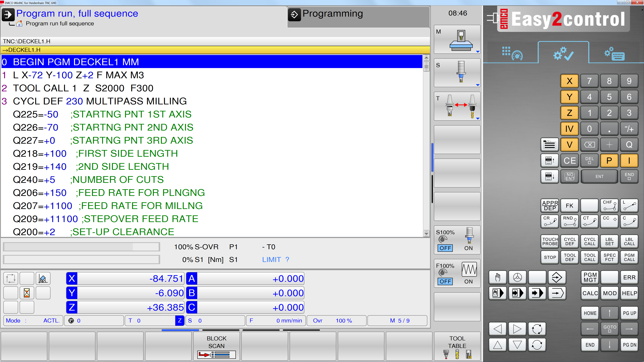Click the DEL block key
Image resolution: width=644 pixels, height=362 pixels.
(589, 161)
